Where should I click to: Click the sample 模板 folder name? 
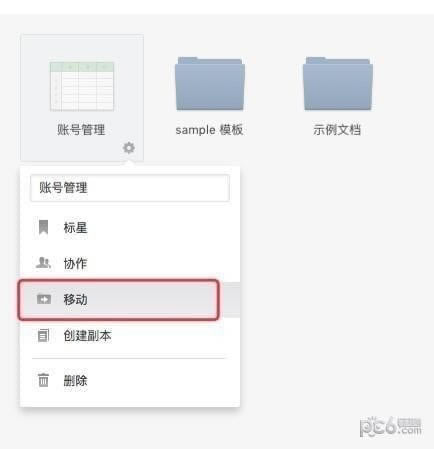(209, 130)
